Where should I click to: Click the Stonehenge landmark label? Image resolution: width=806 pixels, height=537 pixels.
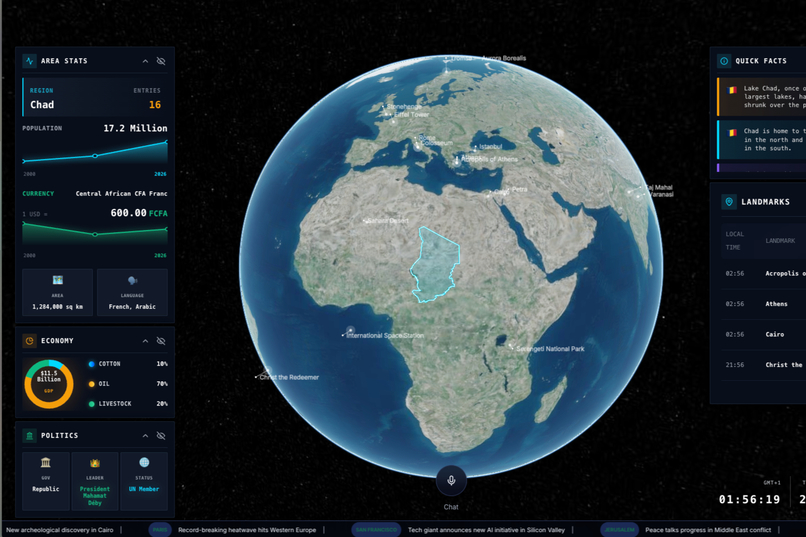(x=404, y=106)
